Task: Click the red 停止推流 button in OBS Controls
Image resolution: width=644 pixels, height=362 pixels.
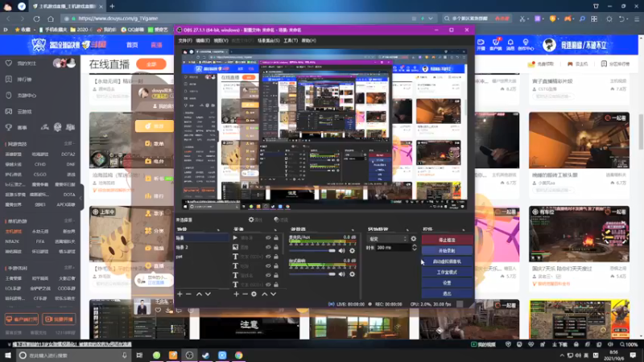Action: tap(447, 240)
